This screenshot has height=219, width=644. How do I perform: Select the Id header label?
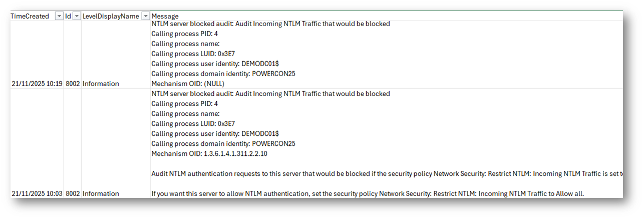tap(68, 16)
